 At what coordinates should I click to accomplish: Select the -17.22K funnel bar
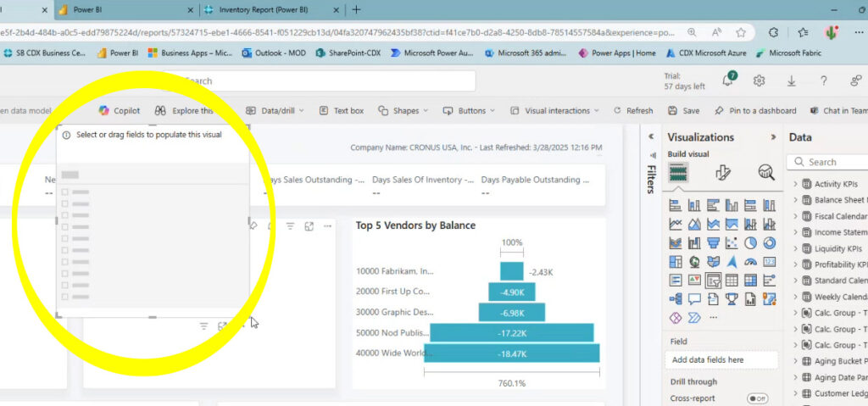[x=511, y=333]
